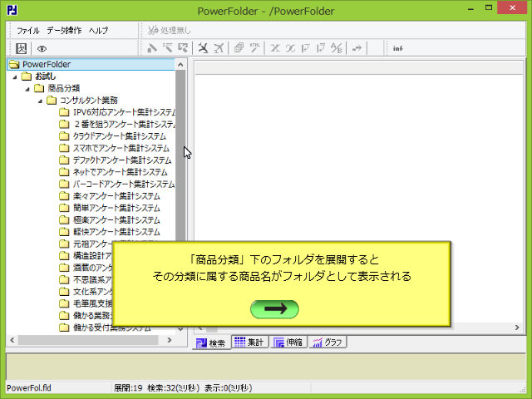Click the tree panel horizontal scroll-left arrow

pos(12,340)
